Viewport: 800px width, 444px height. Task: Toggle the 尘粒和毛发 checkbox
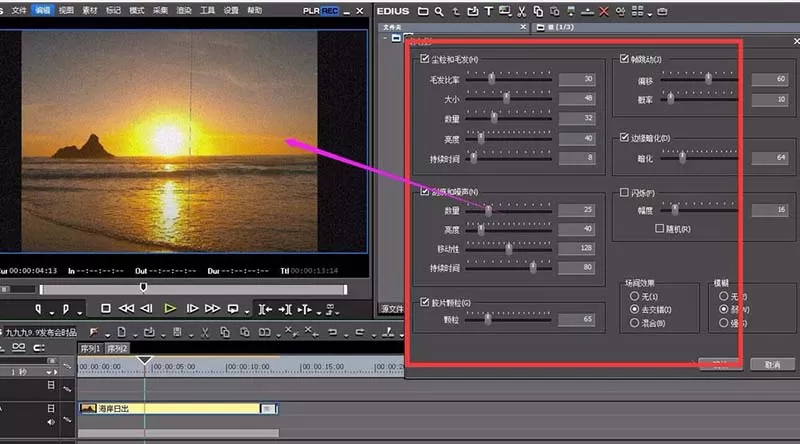(424, 59)
